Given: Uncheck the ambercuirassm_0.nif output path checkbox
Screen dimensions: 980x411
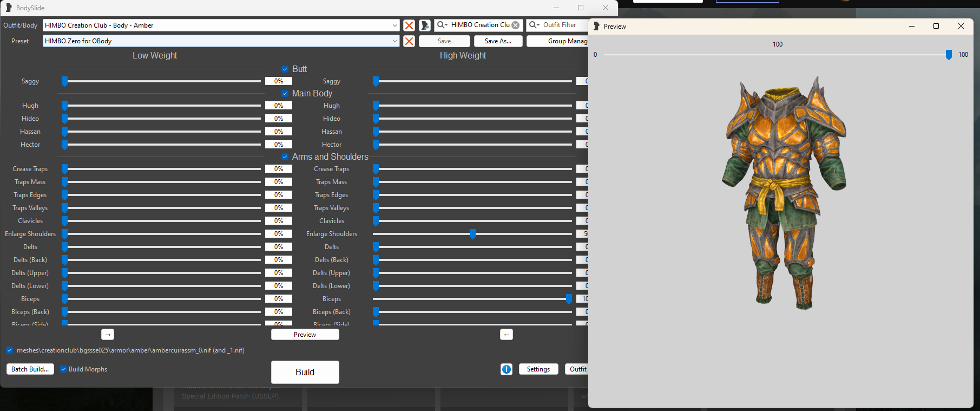Looking at the screenshot, I should [x=10, y=350].
